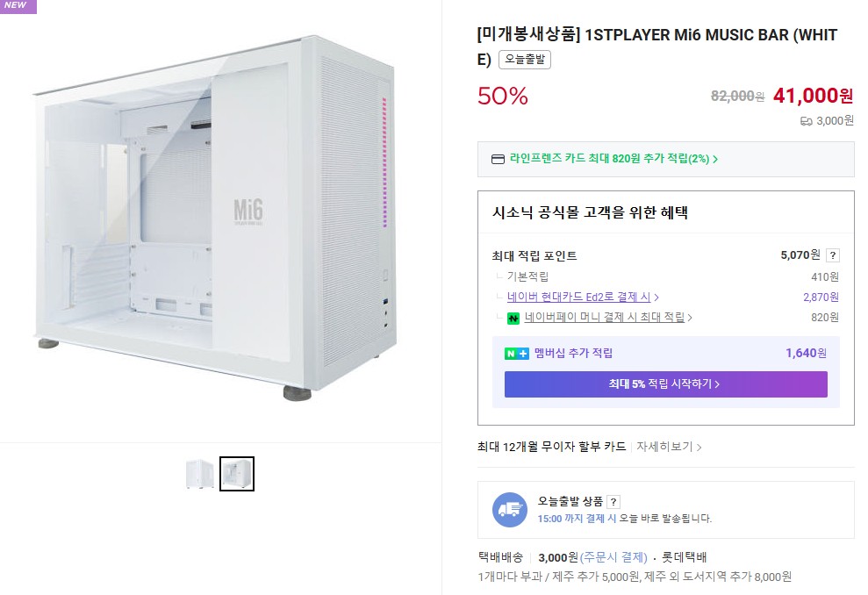Click the first product thumbnail image

[x=200, y=474]
